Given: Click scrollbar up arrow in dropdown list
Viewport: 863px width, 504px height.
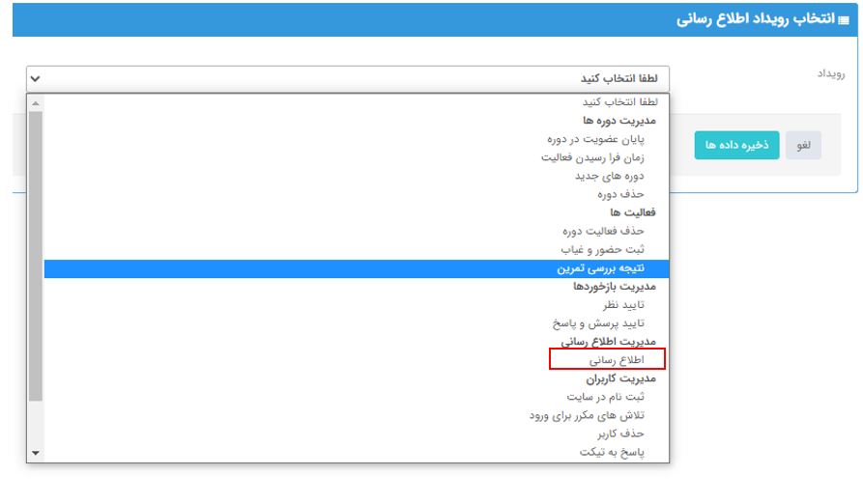Looking at the screenshot, I should pos(36,102).
